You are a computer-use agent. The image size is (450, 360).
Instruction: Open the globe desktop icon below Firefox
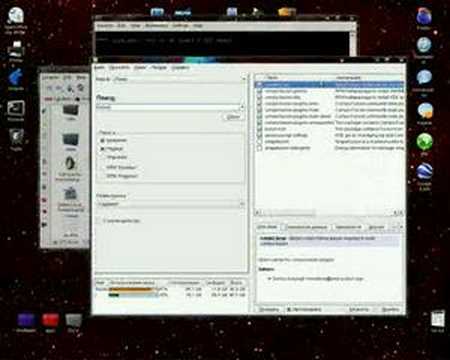[424, 45]
